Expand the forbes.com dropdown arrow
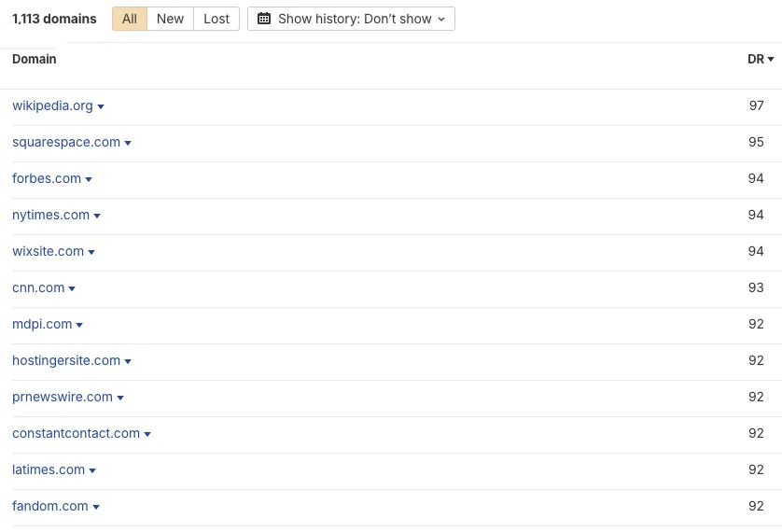 [89, 179]
